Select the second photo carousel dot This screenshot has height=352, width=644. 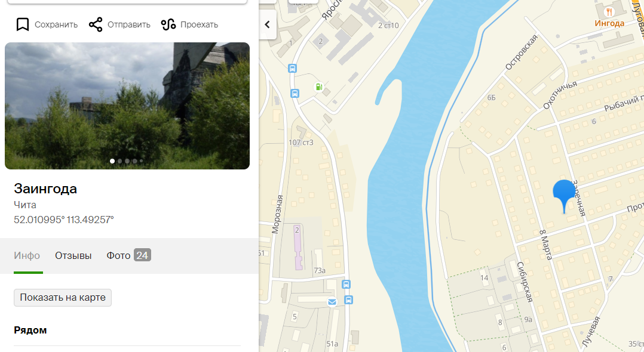(x=119, y=161)
